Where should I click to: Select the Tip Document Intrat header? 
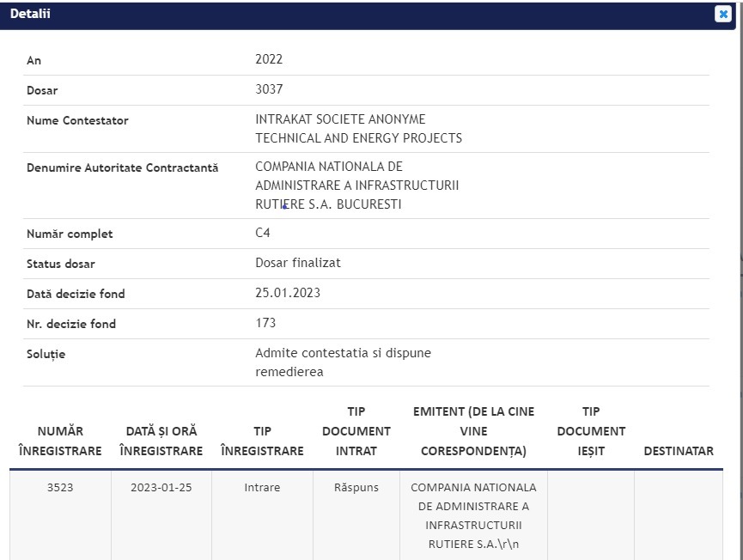356,431
